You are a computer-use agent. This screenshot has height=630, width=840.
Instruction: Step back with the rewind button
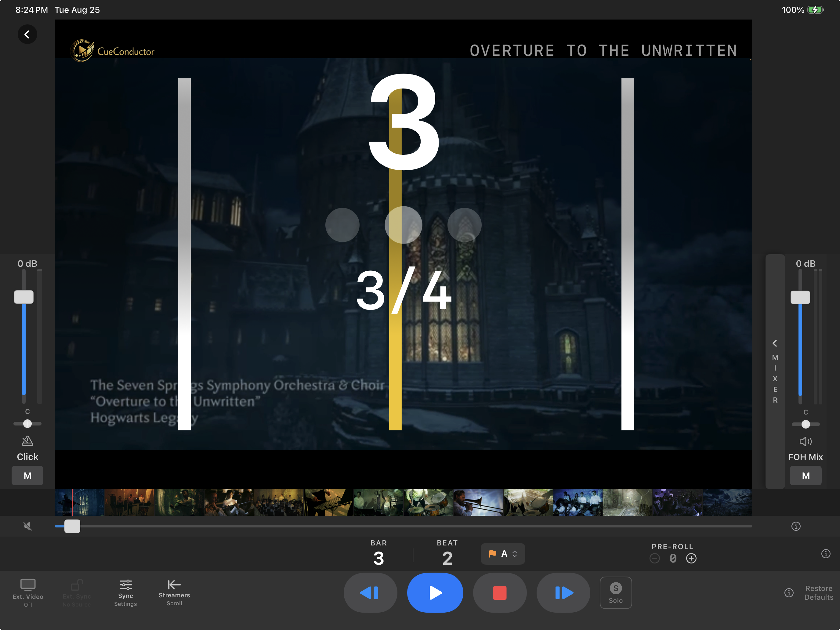(x=370, y=592)
